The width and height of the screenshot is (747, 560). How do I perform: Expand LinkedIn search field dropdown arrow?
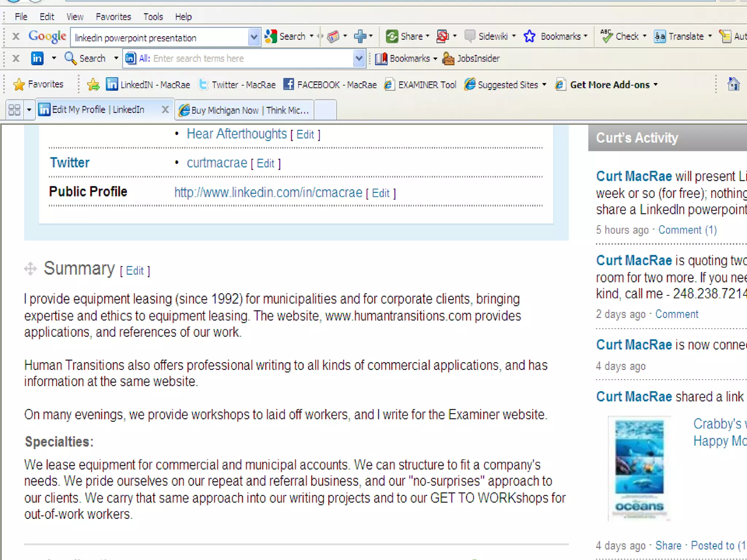pyautogui.click(x=359, y=58)
